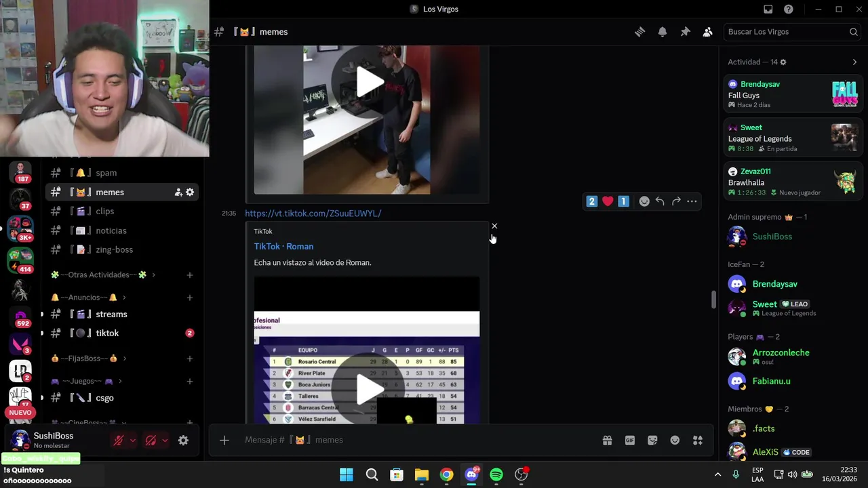
Task: Open Brendaysav Fall Guys activity card
Action: coord(793,94)
